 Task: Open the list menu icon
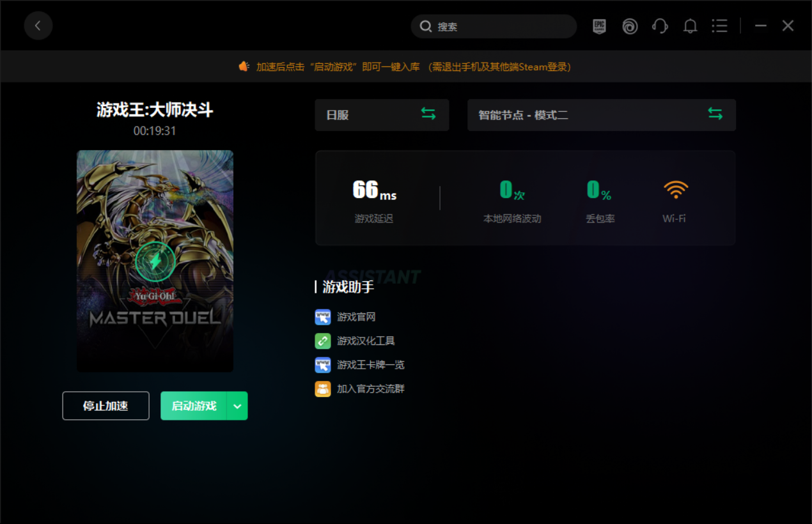pos(720,26)
